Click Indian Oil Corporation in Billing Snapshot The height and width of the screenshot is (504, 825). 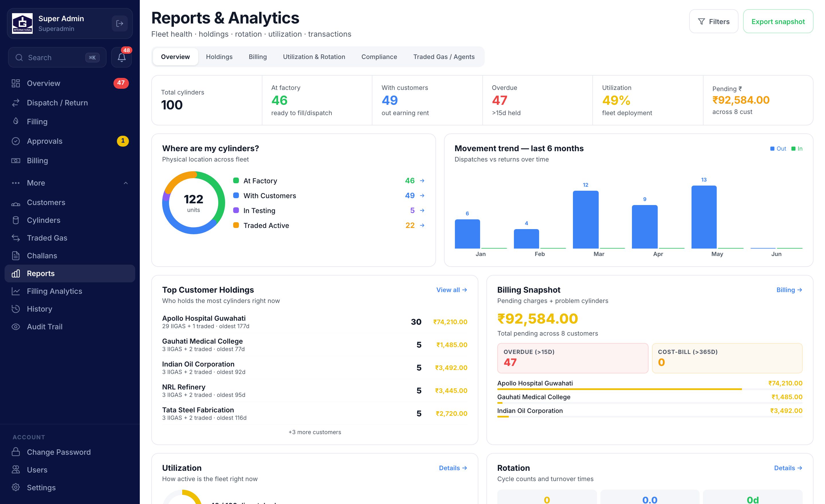point(530,411)
